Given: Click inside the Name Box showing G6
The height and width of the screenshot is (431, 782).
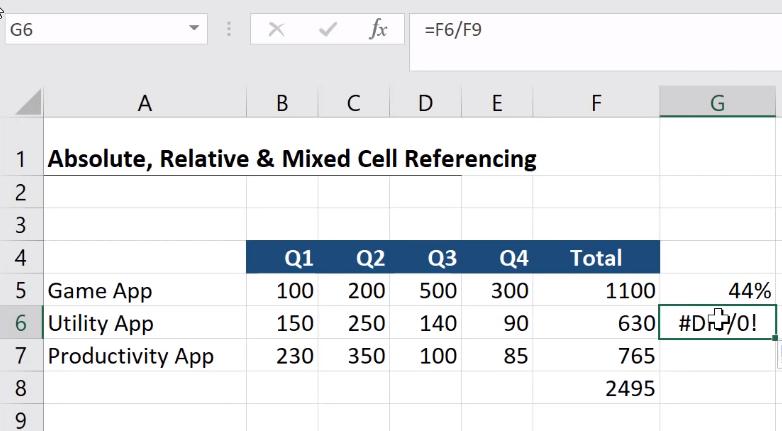Looking at the screenshot, I should point(90,30).
